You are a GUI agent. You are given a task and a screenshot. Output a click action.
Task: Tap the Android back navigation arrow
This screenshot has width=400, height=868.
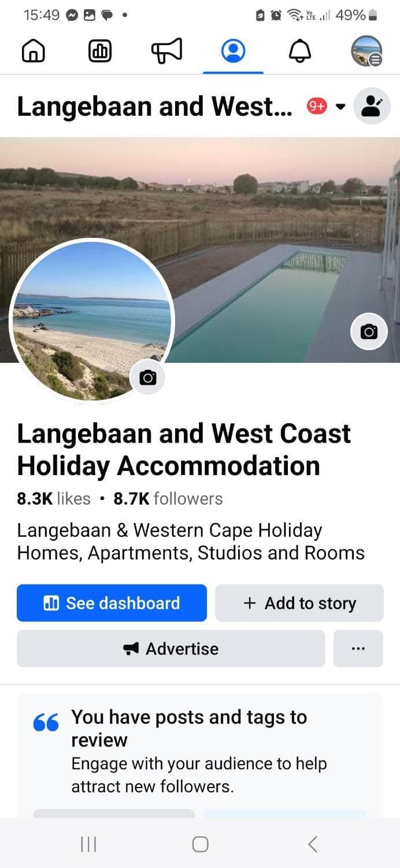coord(313,844)
